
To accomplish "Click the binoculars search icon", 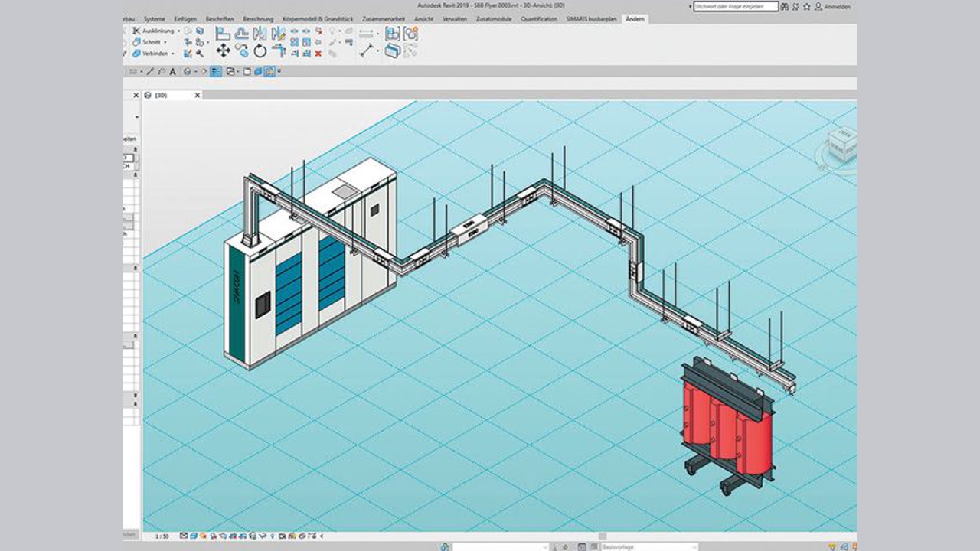I will (786, 6).
